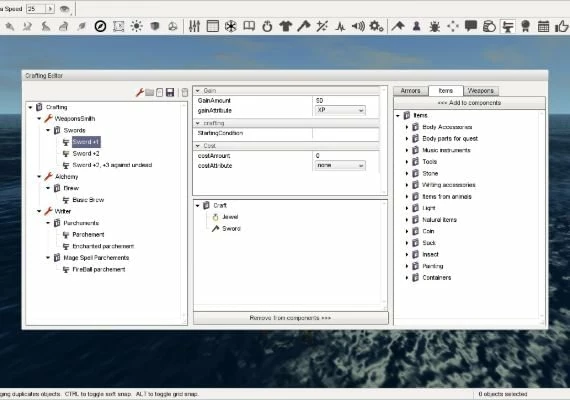Click the sun lighting icon in toolbar
This screenshot has height=400, width=570.
coord(136,26)
